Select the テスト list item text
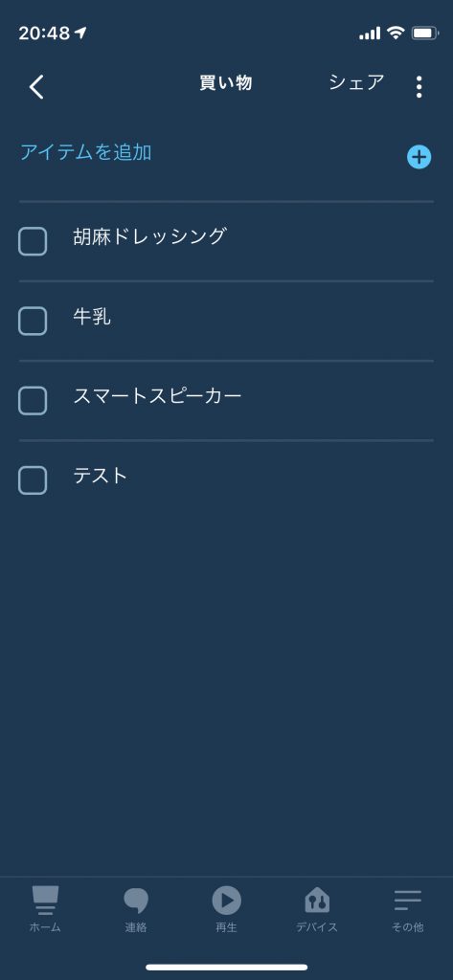The width and height of the screenshot is (453, 980). 101,476
